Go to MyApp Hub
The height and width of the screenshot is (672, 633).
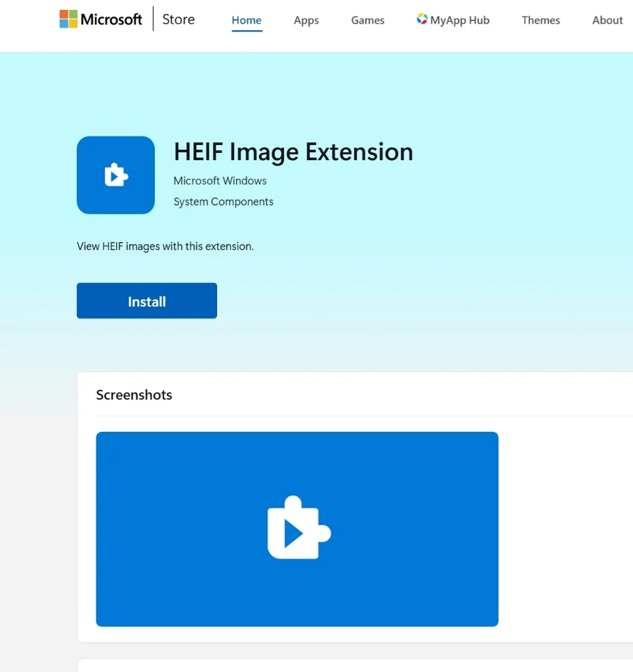453,20
